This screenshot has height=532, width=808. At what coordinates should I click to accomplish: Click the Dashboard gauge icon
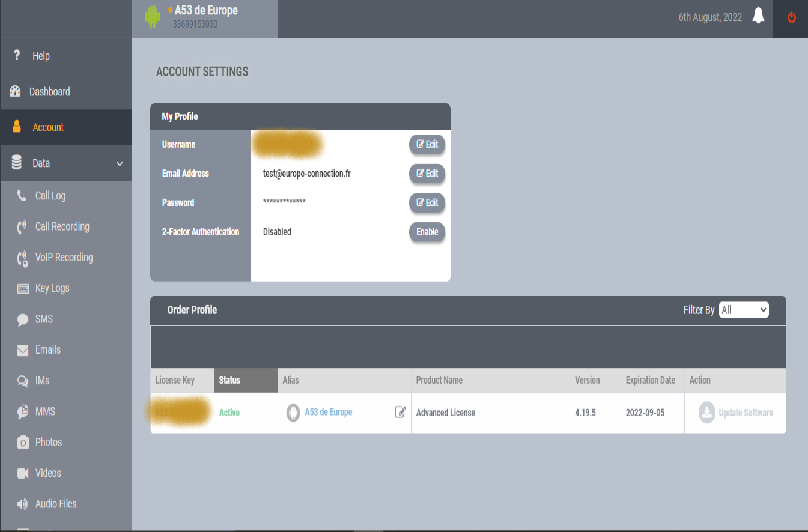[x=16, y=91]
